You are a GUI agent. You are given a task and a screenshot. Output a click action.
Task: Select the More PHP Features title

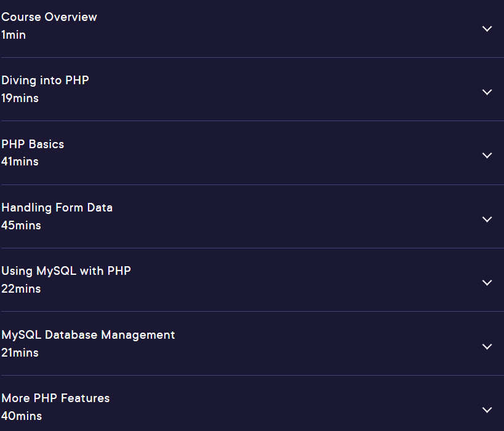point(55,398)
